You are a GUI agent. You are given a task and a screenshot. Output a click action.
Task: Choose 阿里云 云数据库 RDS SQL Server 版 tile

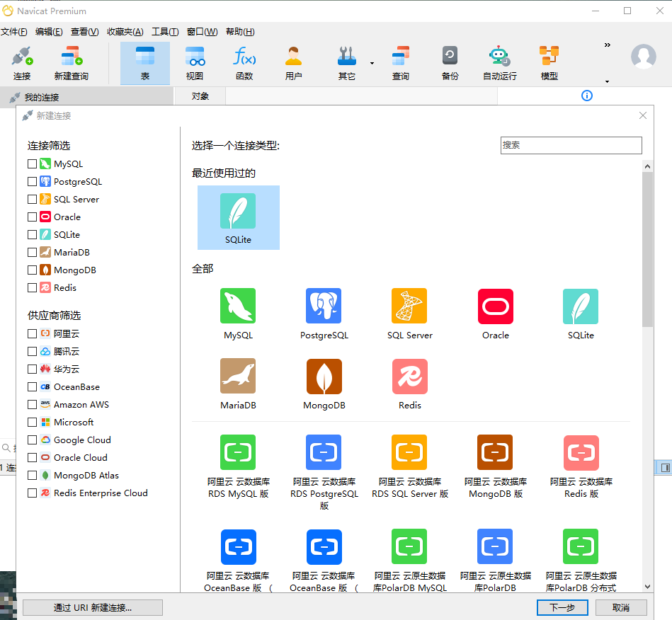point(410,467)
